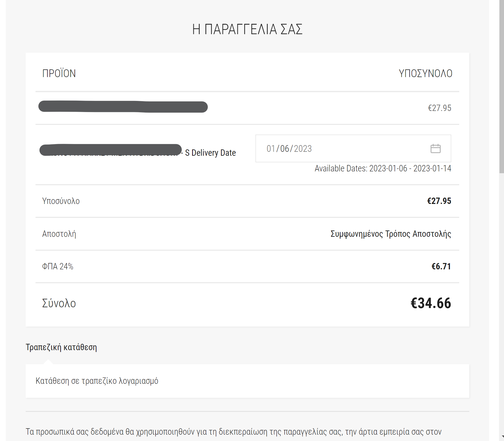Click the Η ΠΑΡΑΓΓΕΛΙΑ ΣΑΣ heading
The width and height of the screenshot is (504, 441).
click(x=247, y=29)
